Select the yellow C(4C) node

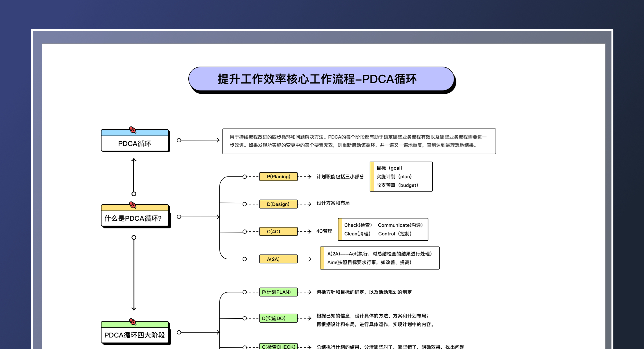(278, 231)
